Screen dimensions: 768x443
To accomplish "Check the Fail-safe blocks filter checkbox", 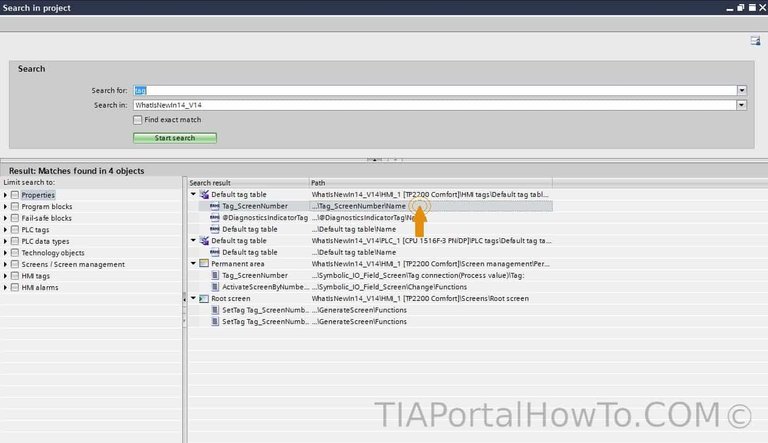I will [15, 218].
